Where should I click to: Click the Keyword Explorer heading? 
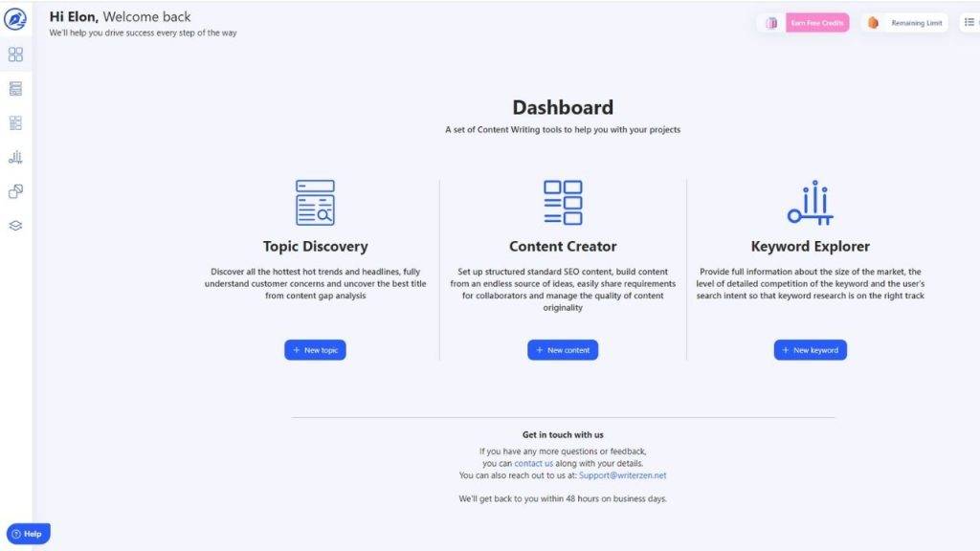810,246
